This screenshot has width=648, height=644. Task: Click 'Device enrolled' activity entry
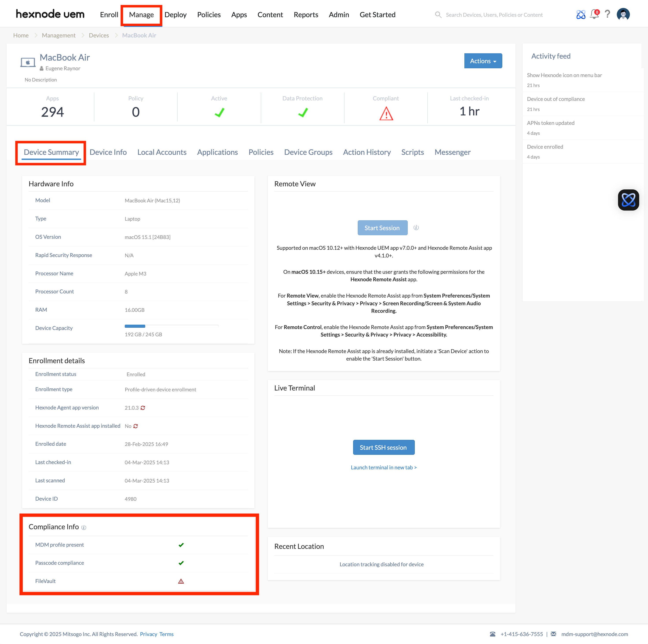(545, 147)
